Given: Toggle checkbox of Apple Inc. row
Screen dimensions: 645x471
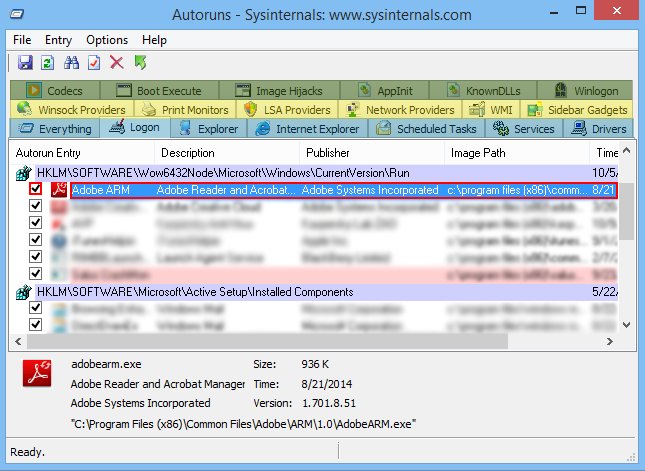Looking at the screenshot, I should [x=36, y=239].
